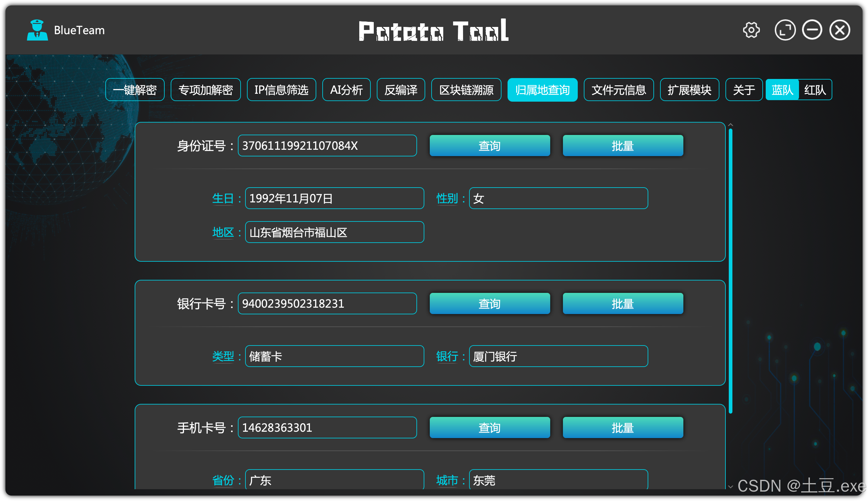868x501 pixels.
Task: Open the AI分析 tab
Action: [346, 90]
